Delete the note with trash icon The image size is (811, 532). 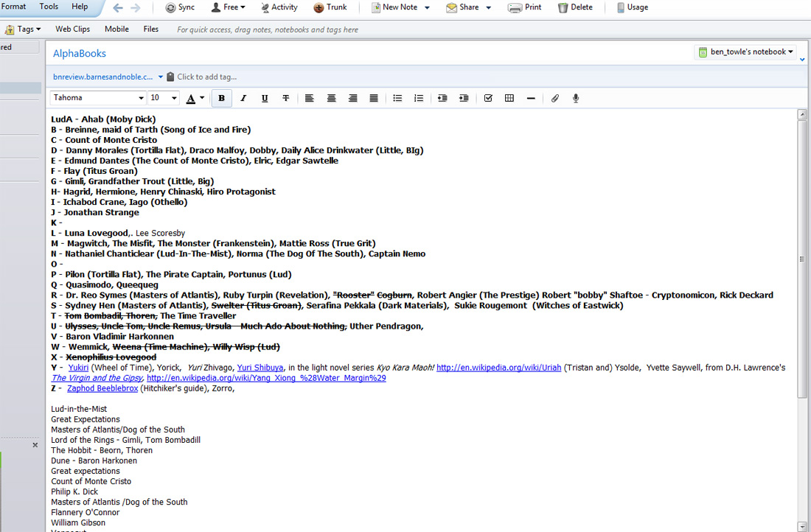point(575,7)
